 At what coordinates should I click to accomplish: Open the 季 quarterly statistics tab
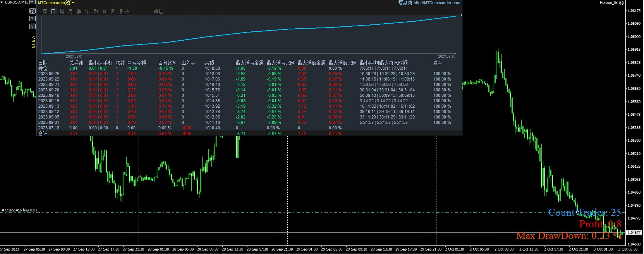(x=79, y=12)
